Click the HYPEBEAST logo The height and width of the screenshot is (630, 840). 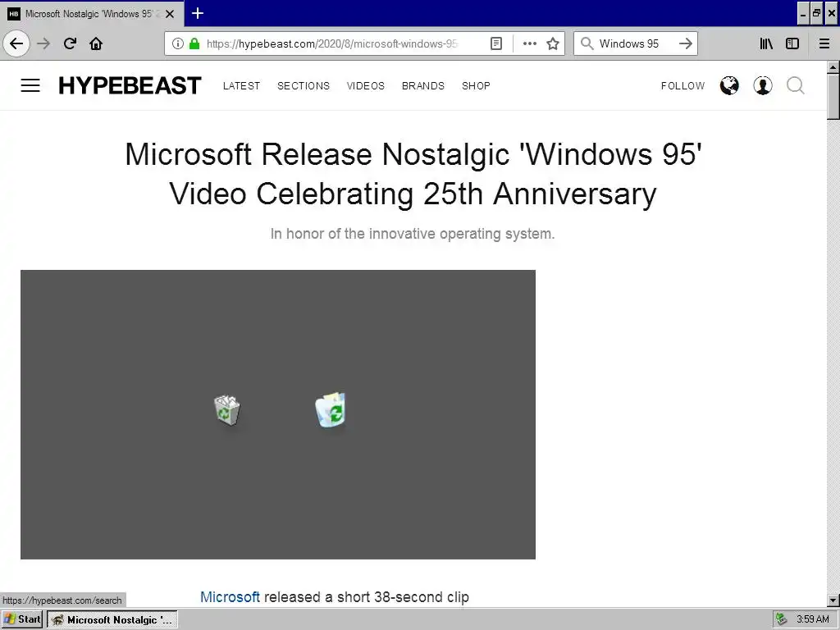pos(130,85)
